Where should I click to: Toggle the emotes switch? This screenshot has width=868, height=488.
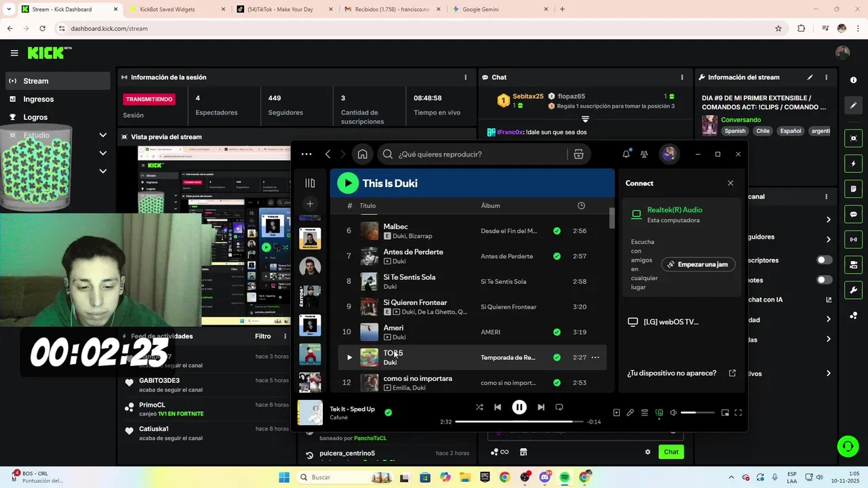(x=825, y=280)
